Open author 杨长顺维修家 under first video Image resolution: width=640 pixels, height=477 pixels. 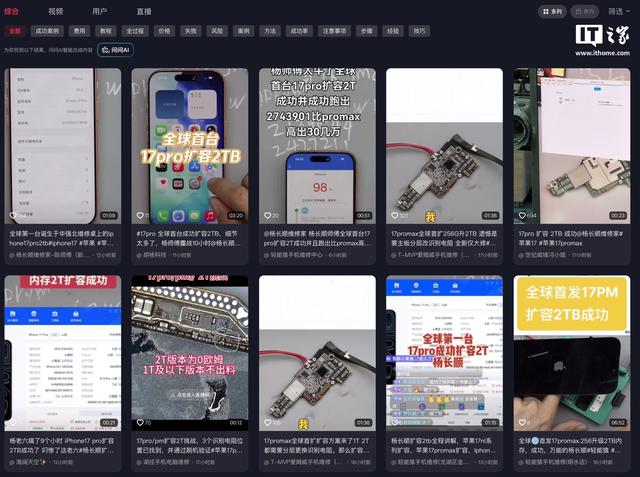pyautogui.click(x=49, y=255)
